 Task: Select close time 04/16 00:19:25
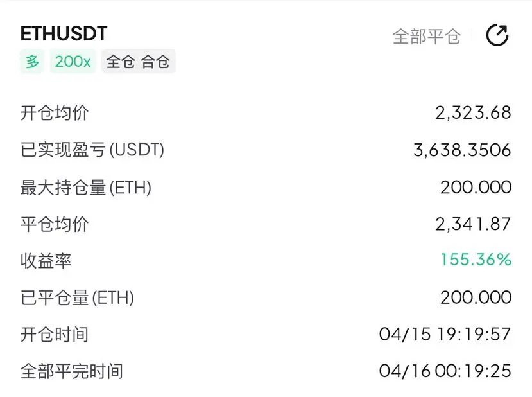[445, 371]
